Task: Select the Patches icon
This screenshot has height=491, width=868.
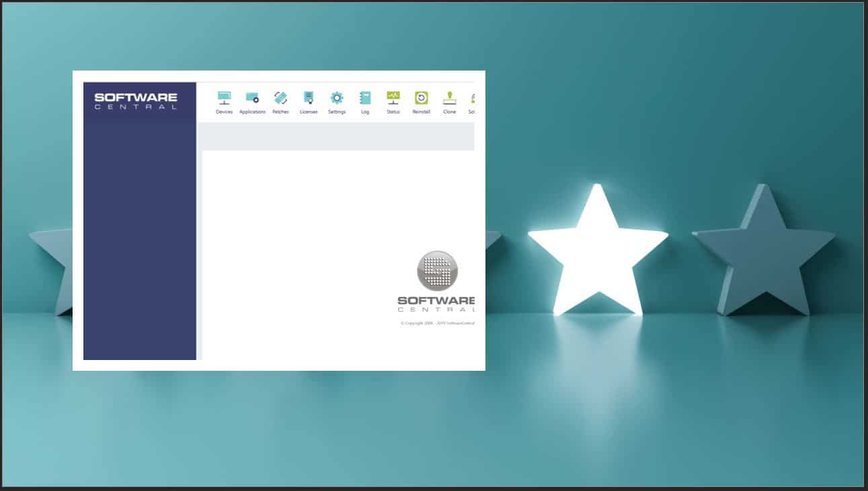Action: [280, 97]
